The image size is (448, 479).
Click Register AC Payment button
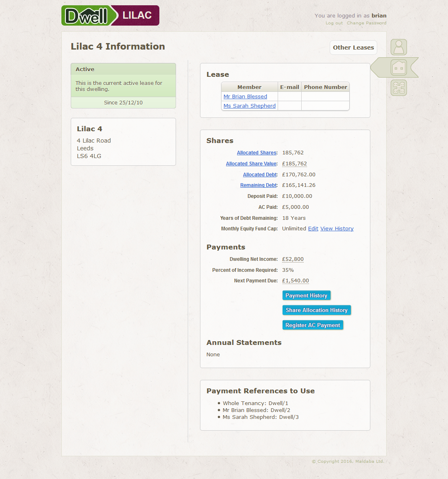(x=313, y=325)
